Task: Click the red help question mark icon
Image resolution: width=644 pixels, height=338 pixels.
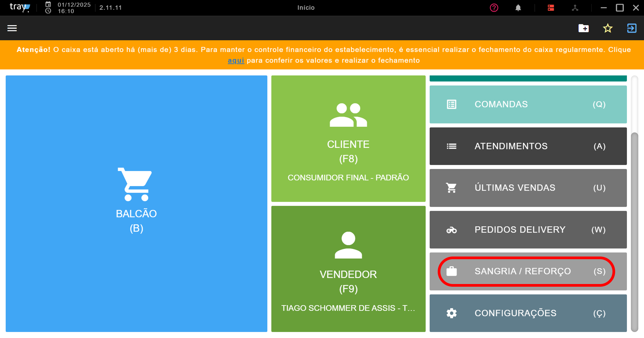Action: [494, 8]
